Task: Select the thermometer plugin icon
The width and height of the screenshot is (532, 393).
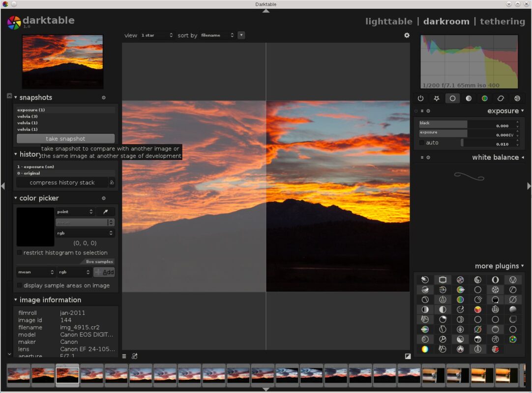Action: click(x=478, y=349)
